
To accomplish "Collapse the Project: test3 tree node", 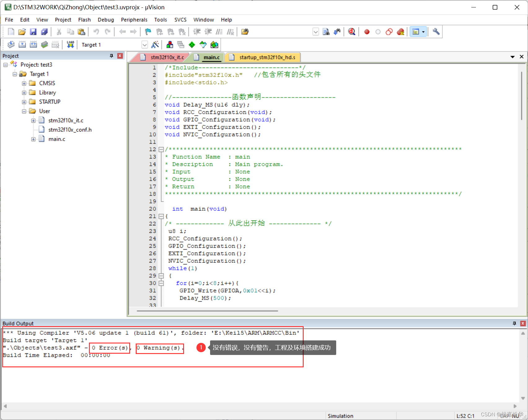I will pyautogui.click(x=6, y=65).
